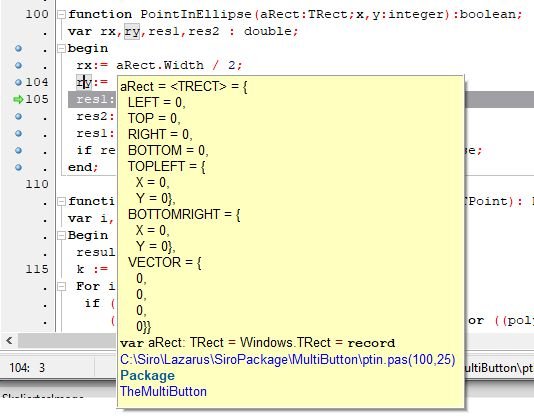Click line number 110 in the gutter
Image resolution: width=534 pixels, height=418 pixels.
point(37,184)
